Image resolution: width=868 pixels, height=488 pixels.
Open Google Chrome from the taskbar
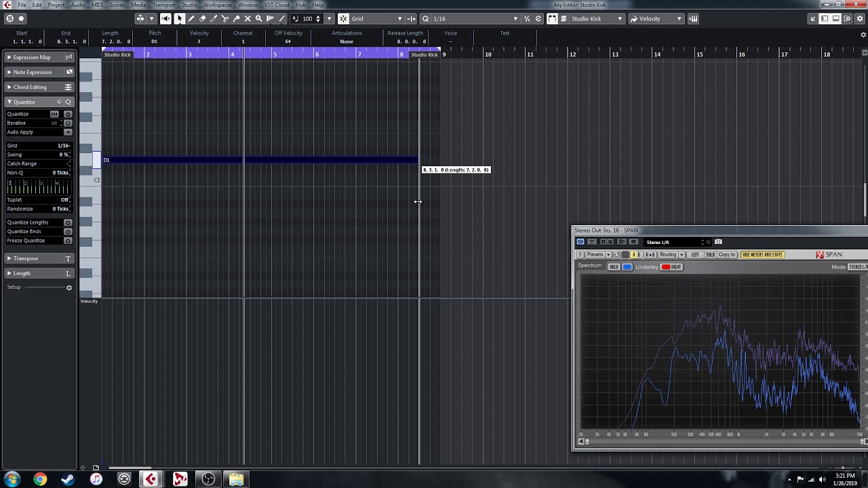pos(39,479)
